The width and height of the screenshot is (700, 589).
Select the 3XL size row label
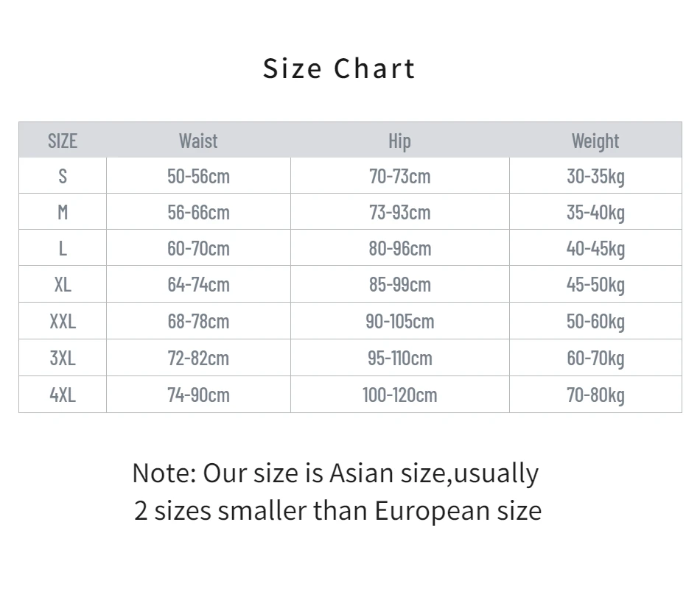coord(63,359)
